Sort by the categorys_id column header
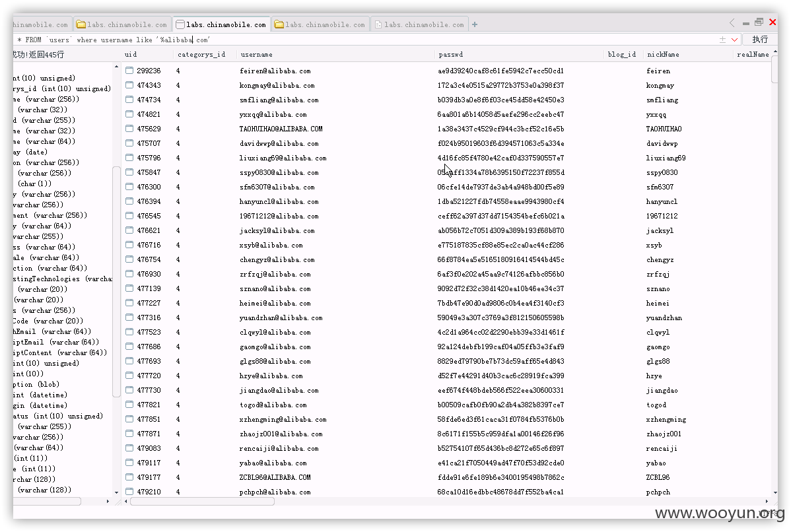This screenshot has height=532, width=791. tap(201, 55)
